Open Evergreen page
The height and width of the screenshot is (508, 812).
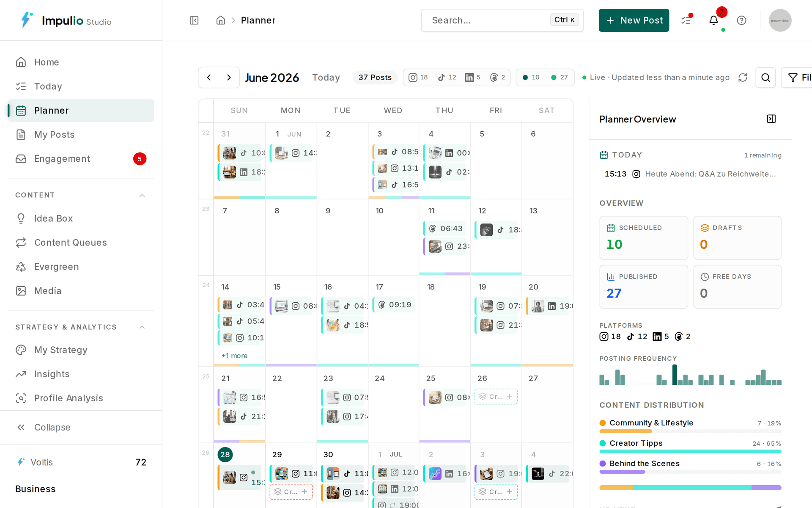coord(81,267)
